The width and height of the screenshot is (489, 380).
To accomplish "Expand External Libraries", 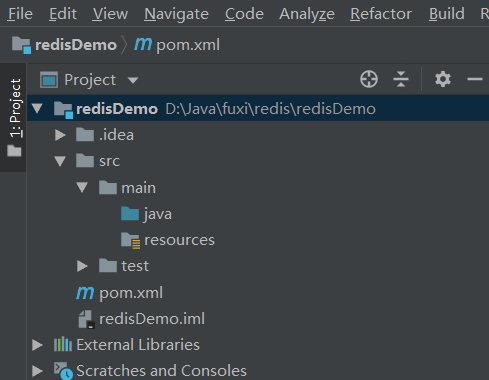I will (37, 345).
